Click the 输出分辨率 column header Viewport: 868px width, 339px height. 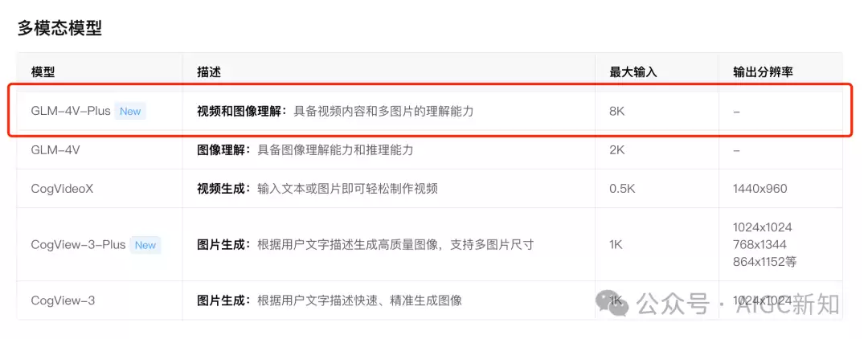[x=763, y=72]
